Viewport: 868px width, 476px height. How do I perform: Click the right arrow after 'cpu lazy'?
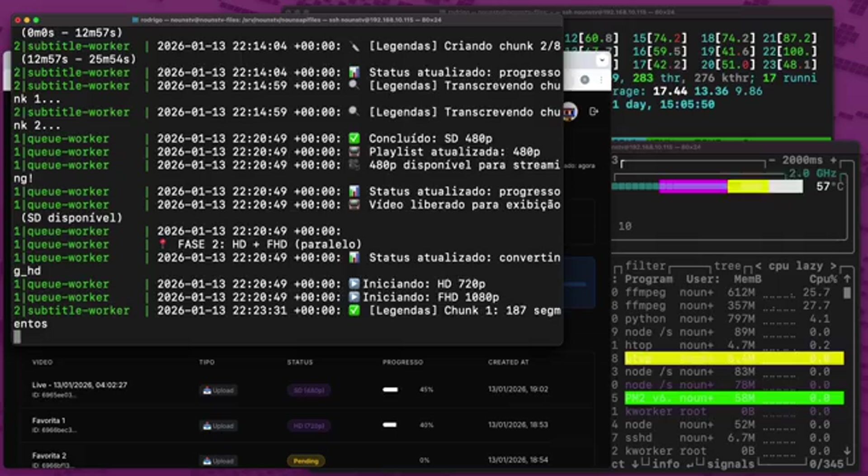(x=833, y=266)
